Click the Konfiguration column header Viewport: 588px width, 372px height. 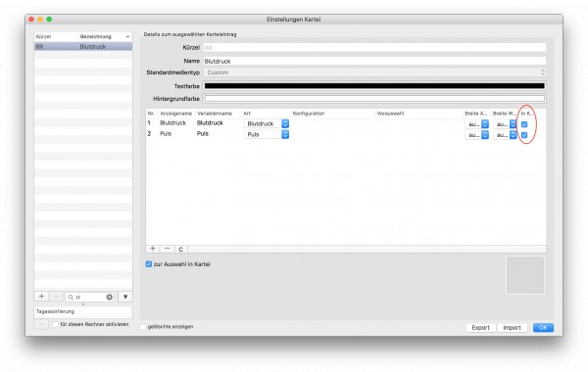click(x=309, y=114)
